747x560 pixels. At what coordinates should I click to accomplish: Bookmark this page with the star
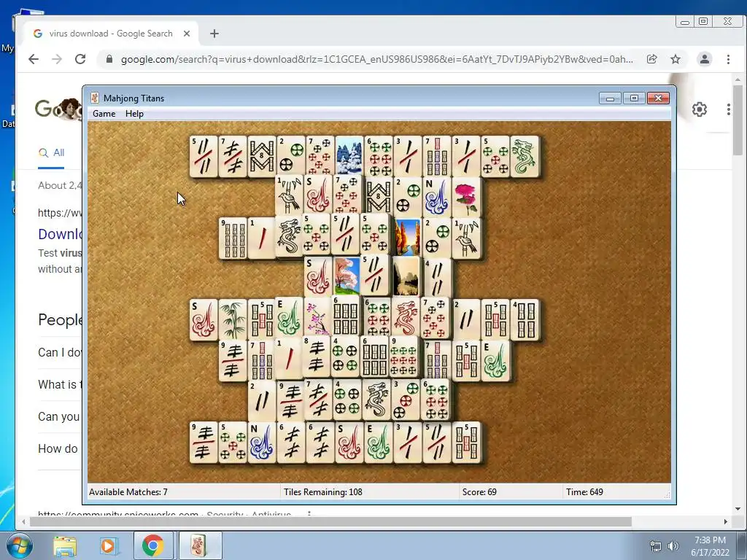point(676,59)
